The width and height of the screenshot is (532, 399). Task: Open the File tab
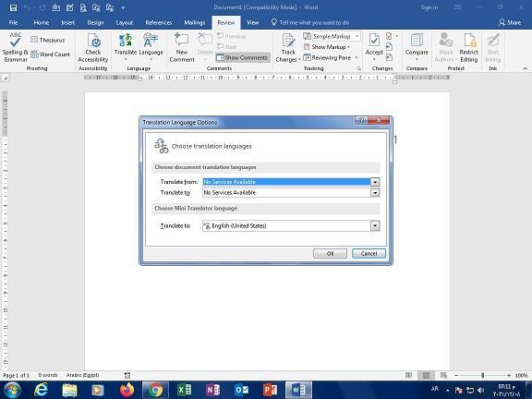pyautogui.click(x=13, y=23)
